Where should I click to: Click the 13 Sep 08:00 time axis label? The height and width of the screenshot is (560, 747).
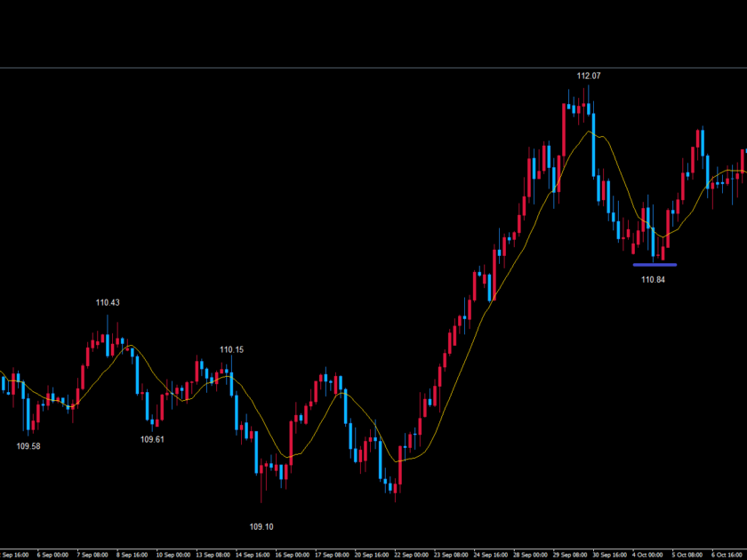coord(214,554)
